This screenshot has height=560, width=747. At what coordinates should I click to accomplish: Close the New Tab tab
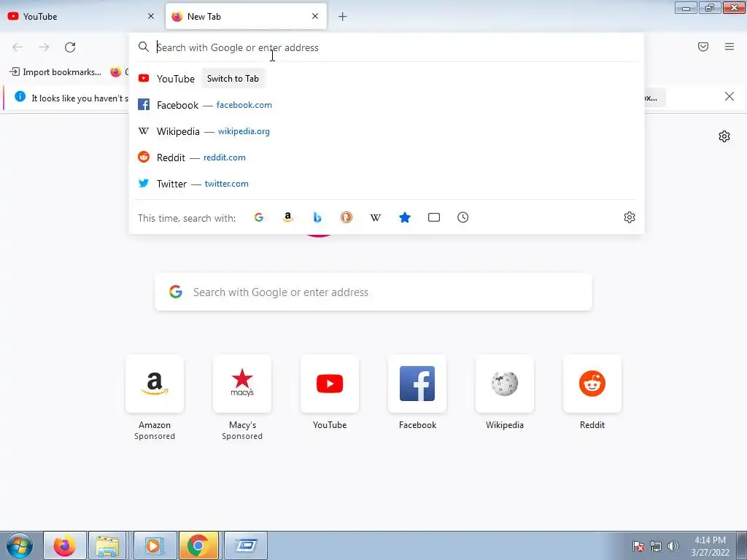point(315,16)
